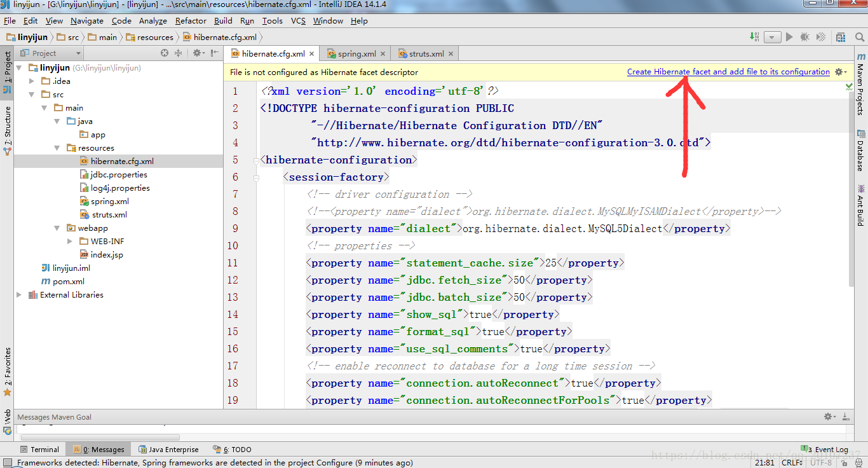Open the TODO tool window
Viewport: 868px width, 468px height.
click(232, 450)
